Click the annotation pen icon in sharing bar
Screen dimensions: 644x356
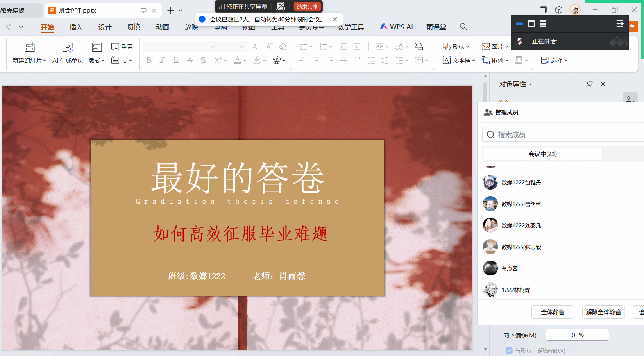(281, 6)
